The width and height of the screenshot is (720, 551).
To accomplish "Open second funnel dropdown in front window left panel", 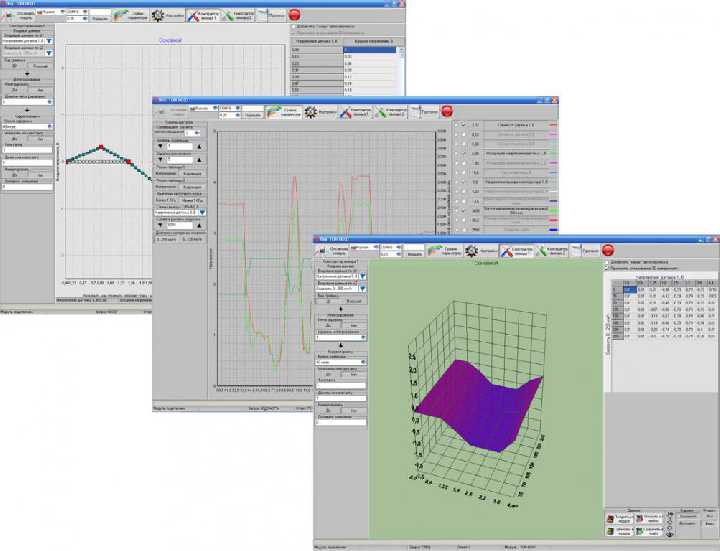I will coord(363,288).
